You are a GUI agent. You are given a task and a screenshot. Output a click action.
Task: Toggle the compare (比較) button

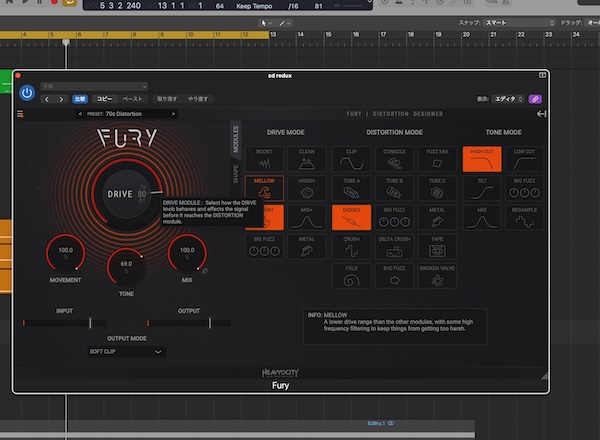coord(80,99)
